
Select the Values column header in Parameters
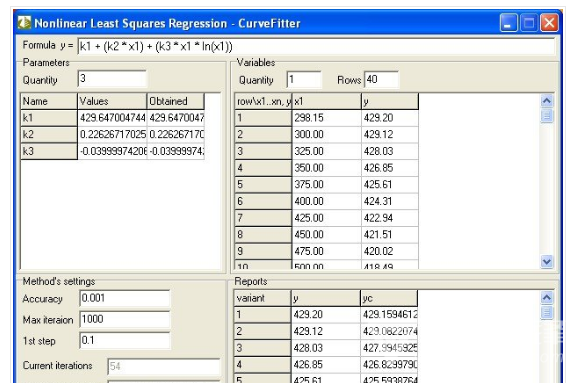tap(112, 101)
